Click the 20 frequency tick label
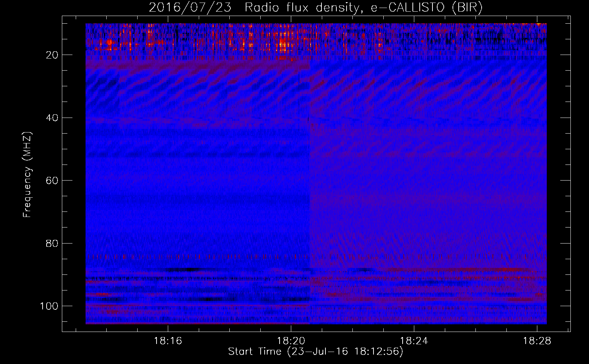Viewport: 589px width, 364px height. pos(52,55)
